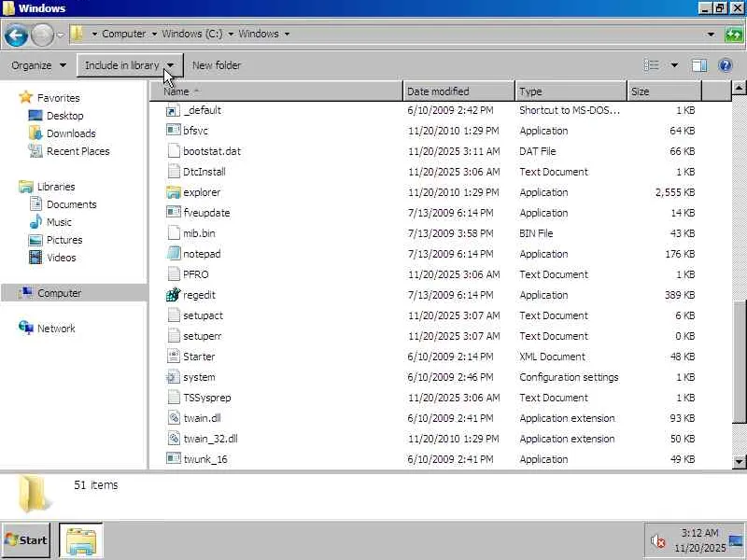
Task: Go back with the Back arrow button
Action: pos(16,35)
